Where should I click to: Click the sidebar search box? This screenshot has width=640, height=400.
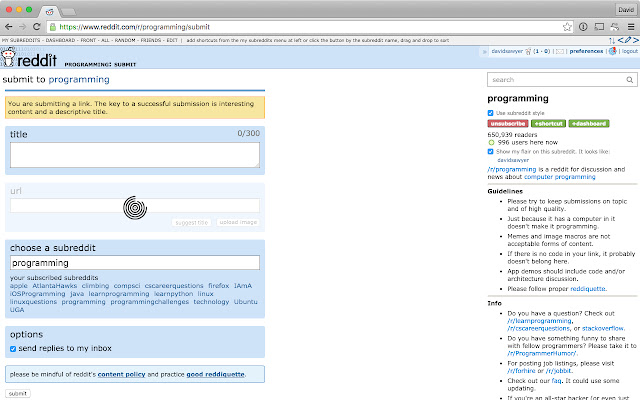click(x=562, y=80)
